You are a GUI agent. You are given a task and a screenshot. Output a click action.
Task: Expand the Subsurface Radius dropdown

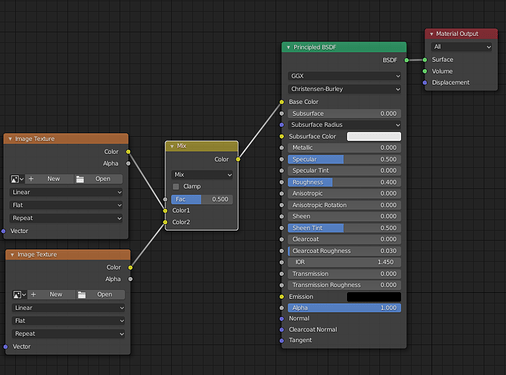point(344,125)
